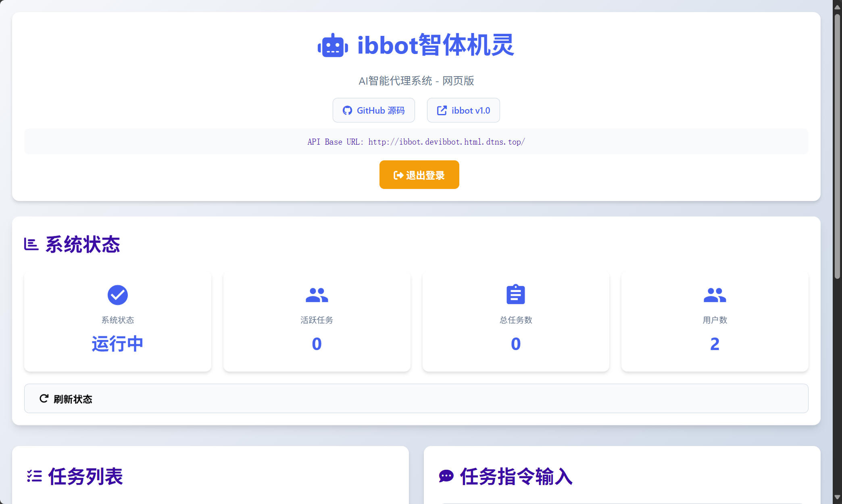
Task: Open the GitHub 源码 link
Action: tap(374, 110)
